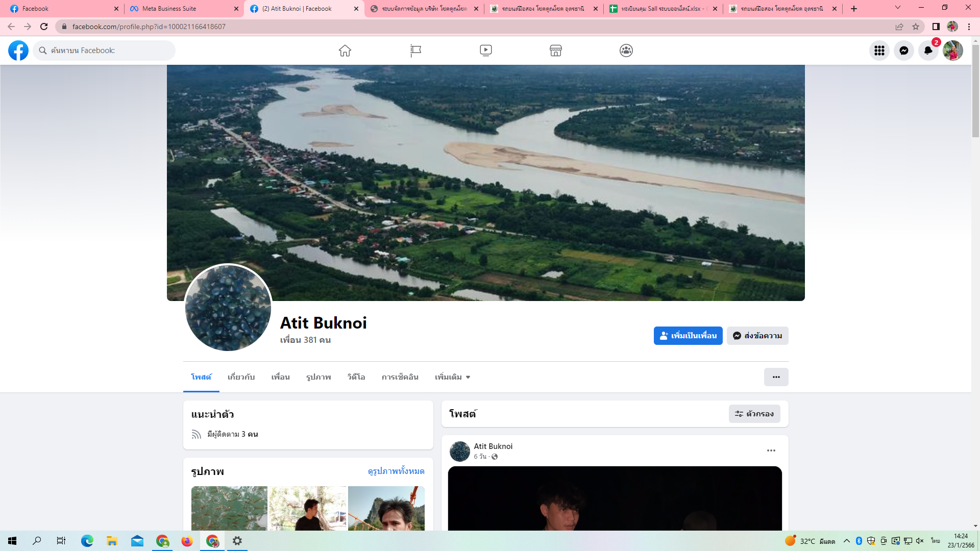Open post options three-dot menu
This screenshot has height=551, width=980.
pos(771,450)
